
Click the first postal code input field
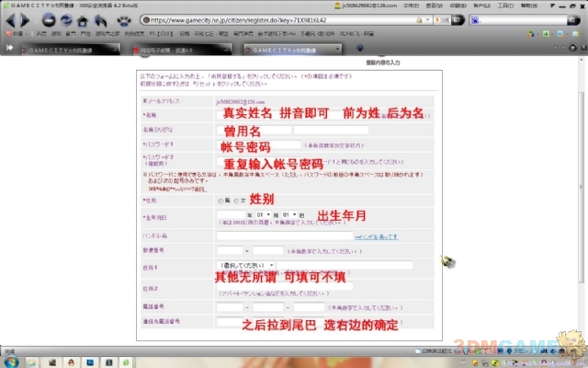tap(229, 250)
